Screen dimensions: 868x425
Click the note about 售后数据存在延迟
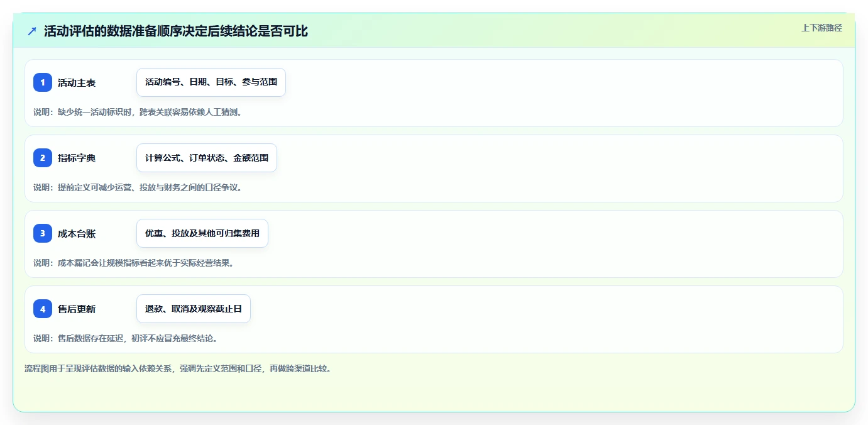(x=125, y=338)
